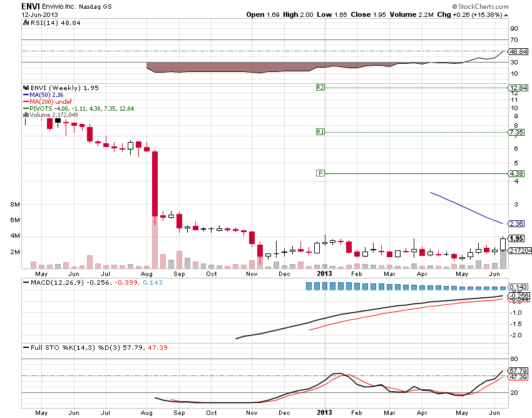The image size is (532, 418).
Task: Click the MACD(12,26,9) legend label
Action: point(57,282)
